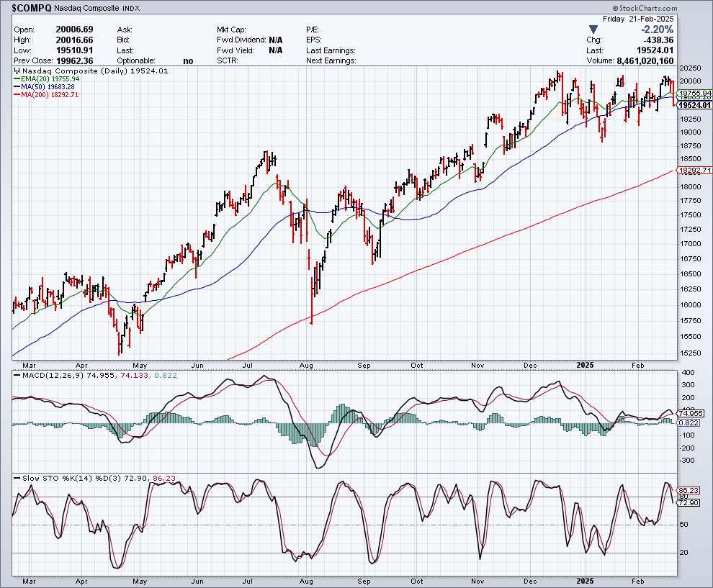Select the High value 20016.66
Image resolution: width=713 pixels, height=588 pixels.
[x=75, y=40]
